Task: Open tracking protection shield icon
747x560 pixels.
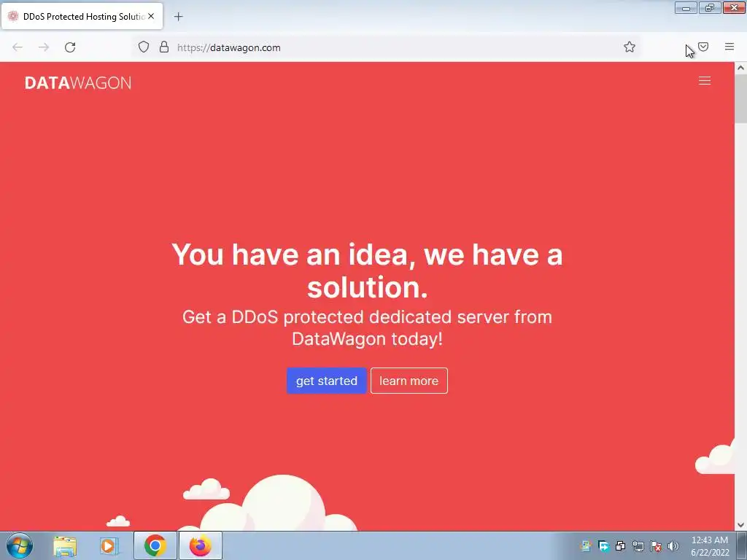Action: (144, 47)
